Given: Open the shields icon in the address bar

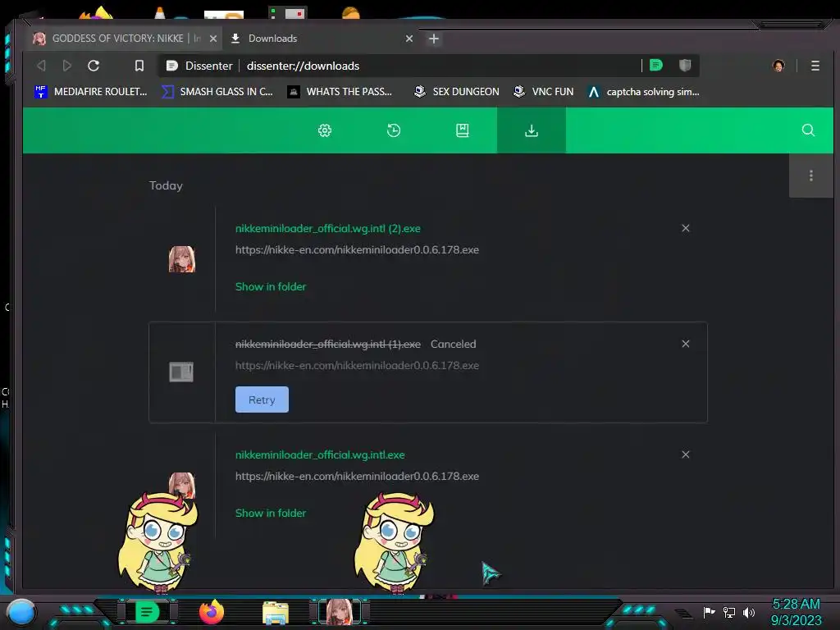Looking at the screenshot, I should click(x=685, y=66).
